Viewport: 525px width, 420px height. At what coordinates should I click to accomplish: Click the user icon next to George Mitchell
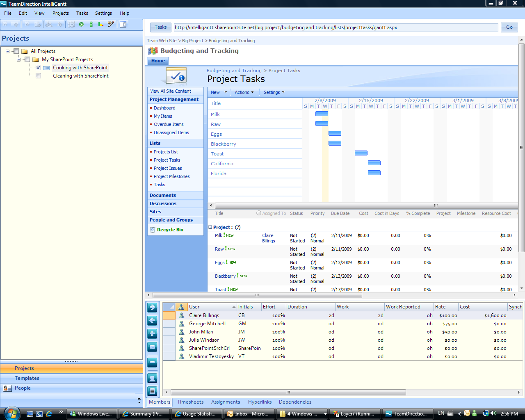click(x=181, y=324)
